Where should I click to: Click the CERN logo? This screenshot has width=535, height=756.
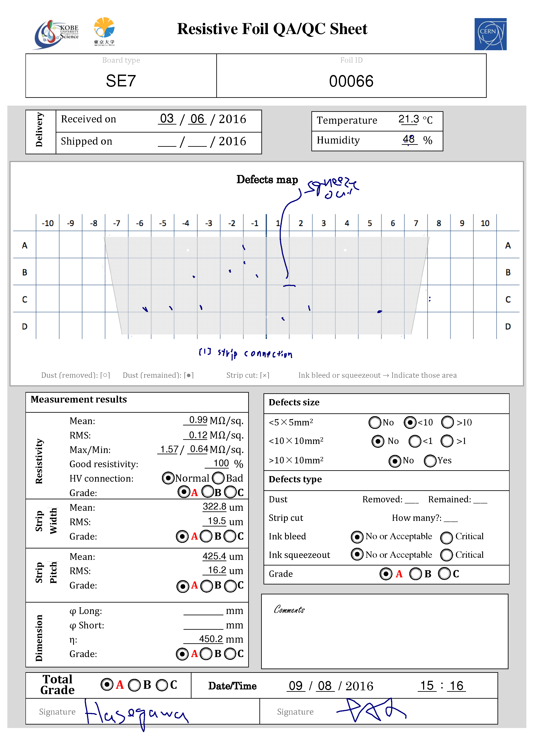(x=490, y=34)
